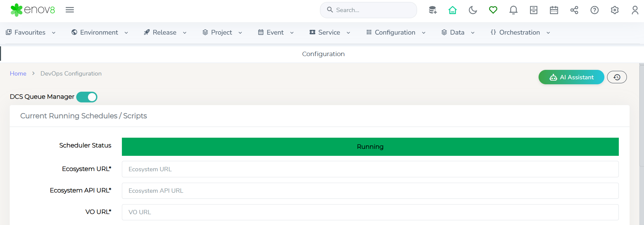Screen dimensions: 644x225
Task: Expand the Environment dropdown menu
Action: click(100, 33)
